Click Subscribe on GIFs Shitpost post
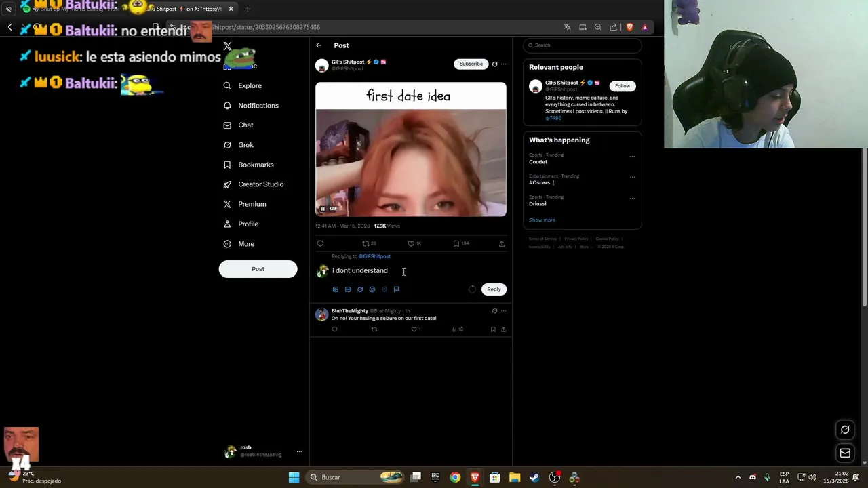Screen dimensions: 868x488 [471, 64]
